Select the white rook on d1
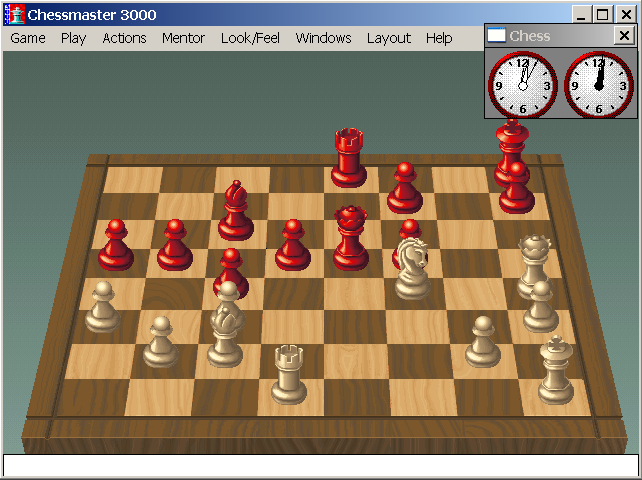Image resolution: width=642 pixels, height=480 pixels. [289, 375]
